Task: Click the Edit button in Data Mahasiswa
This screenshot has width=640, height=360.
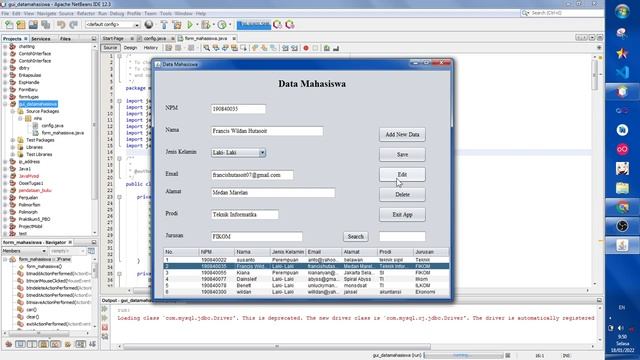Action: click(x=402, y=175)
